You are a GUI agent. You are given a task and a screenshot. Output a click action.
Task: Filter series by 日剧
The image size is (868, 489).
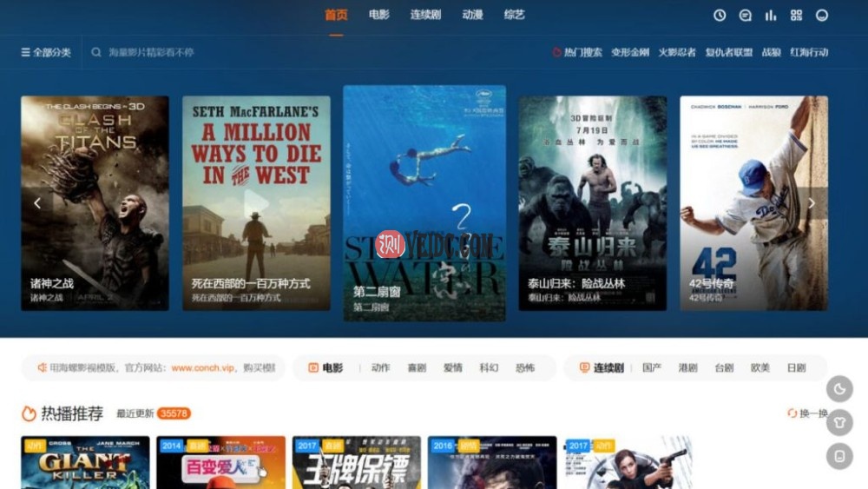click(796, 367)
